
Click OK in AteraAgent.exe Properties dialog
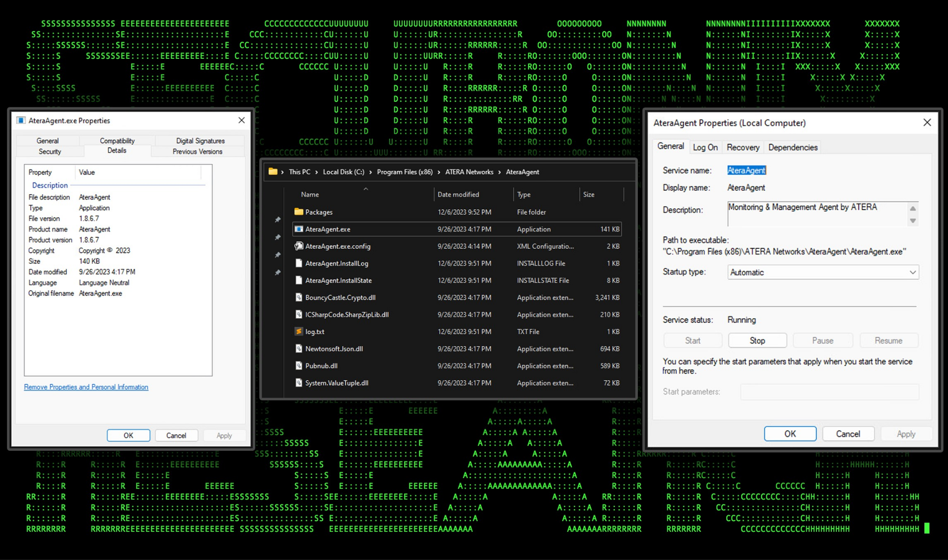(x=128, y=436)
